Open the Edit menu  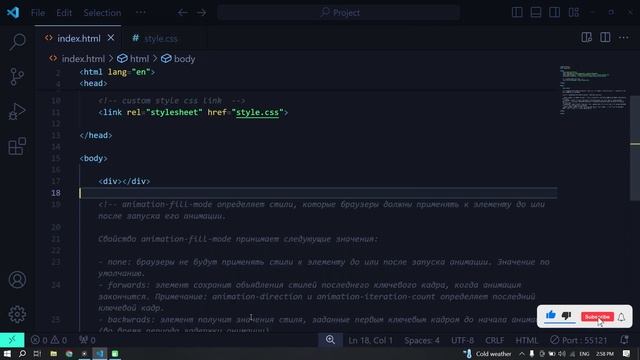(64, 13)
